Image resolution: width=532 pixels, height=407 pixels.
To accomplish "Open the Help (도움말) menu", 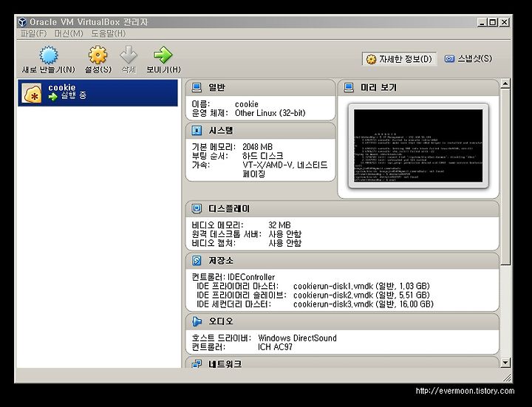I will [108, 33].
